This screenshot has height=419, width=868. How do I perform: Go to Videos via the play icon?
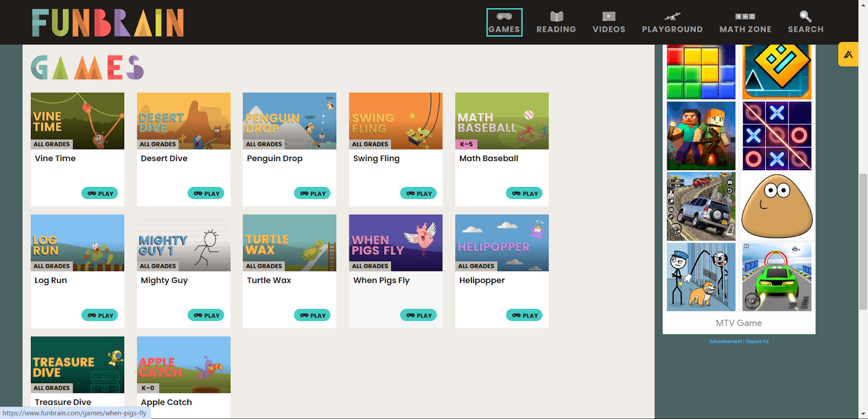609,22
